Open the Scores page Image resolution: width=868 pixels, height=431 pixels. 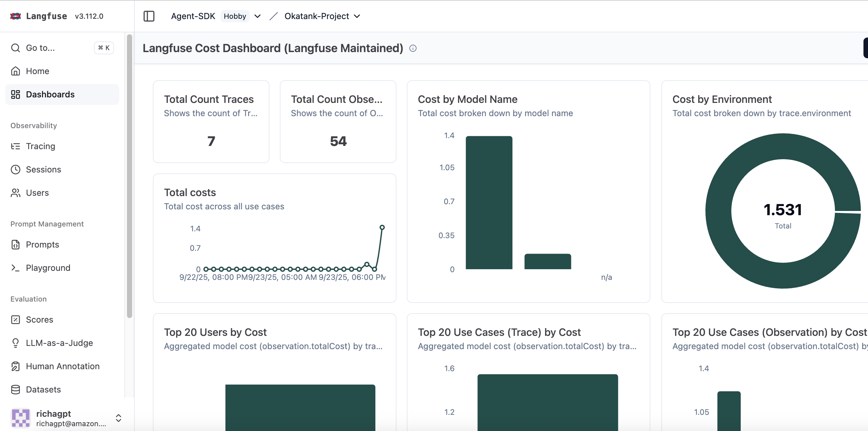[x=40, y=320]
